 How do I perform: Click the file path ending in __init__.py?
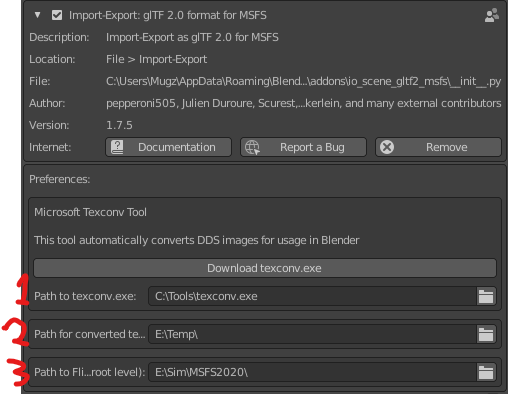click(x=303, y=81)
